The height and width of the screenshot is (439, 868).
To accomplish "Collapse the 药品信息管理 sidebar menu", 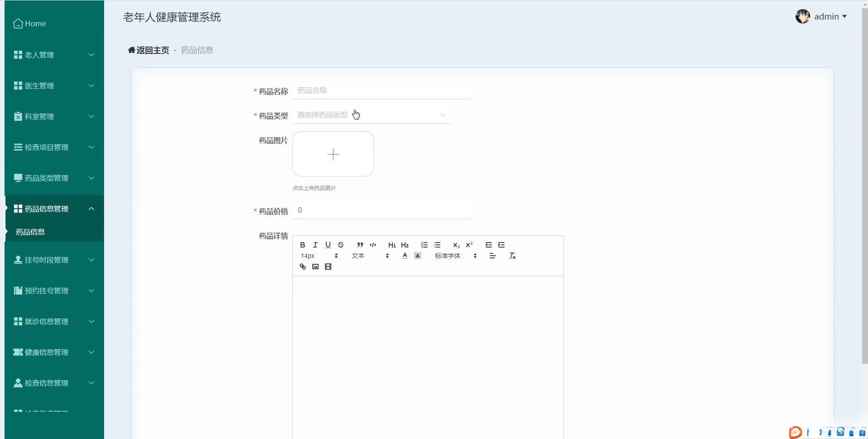I will click(x=54, y=209).
